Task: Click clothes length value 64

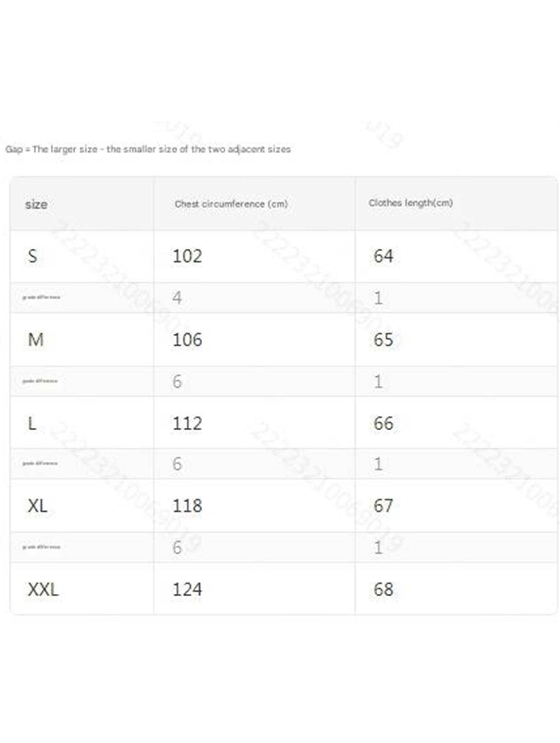Action: click(x=383, y=256)
